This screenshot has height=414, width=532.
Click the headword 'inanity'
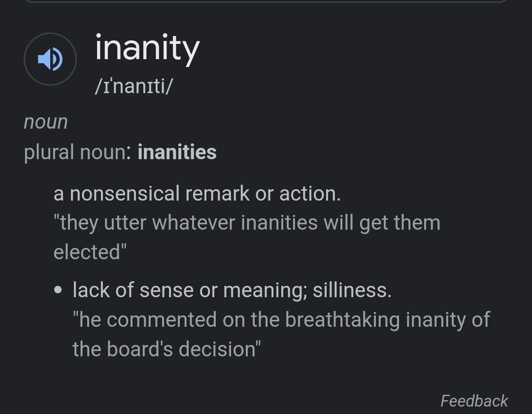tap(147, 48)
